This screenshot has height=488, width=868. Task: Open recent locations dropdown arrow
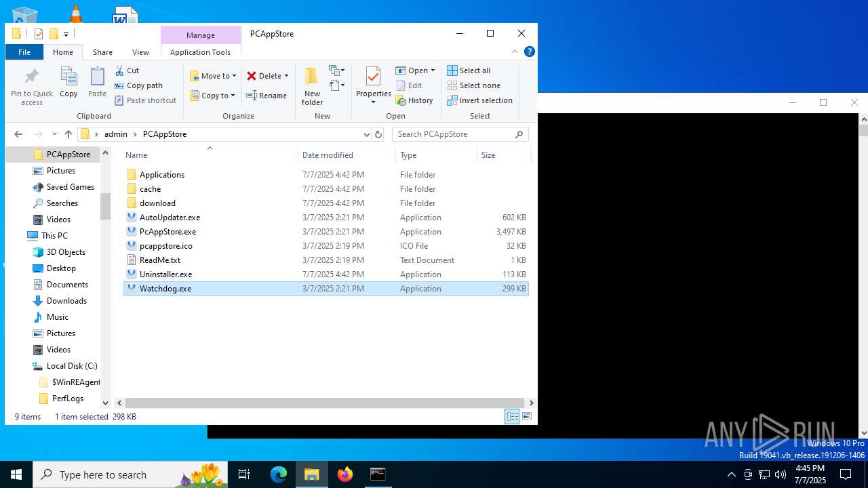(x=54, y=134)
